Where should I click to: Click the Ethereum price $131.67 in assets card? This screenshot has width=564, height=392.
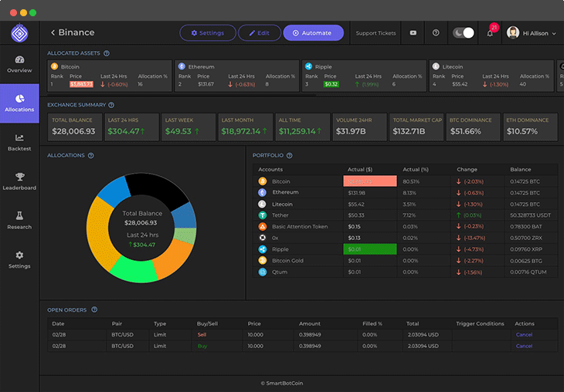pos(206,84)
